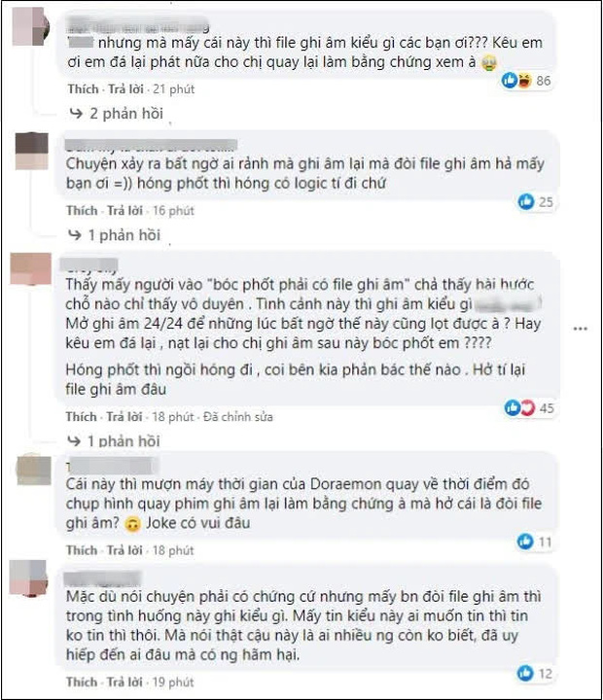
Task: Click "Thích" on the 16 phút comment
Action: pos(83,211)
